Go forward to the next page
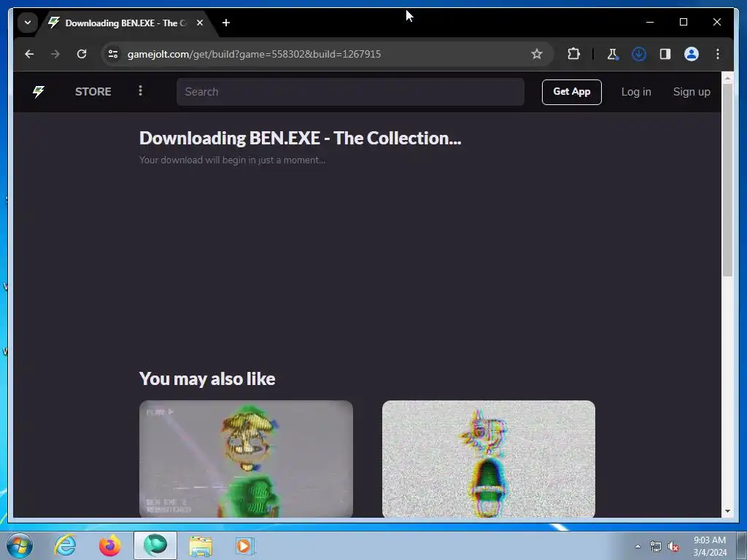The image size is (747, 560). (55, 54)
